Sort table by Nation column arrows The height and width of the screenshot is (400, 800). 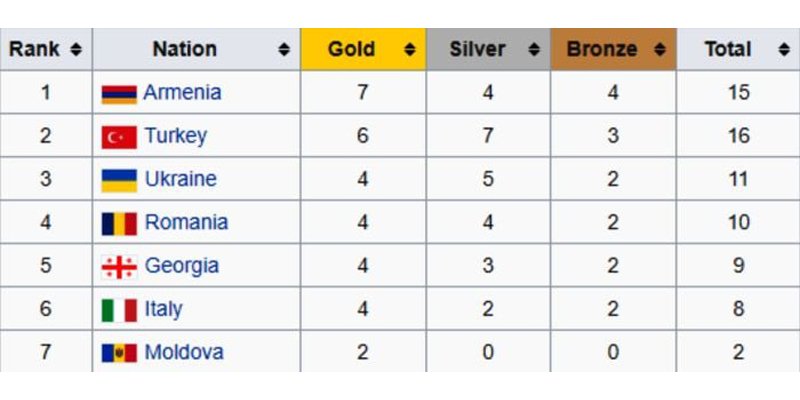[284, 49]
